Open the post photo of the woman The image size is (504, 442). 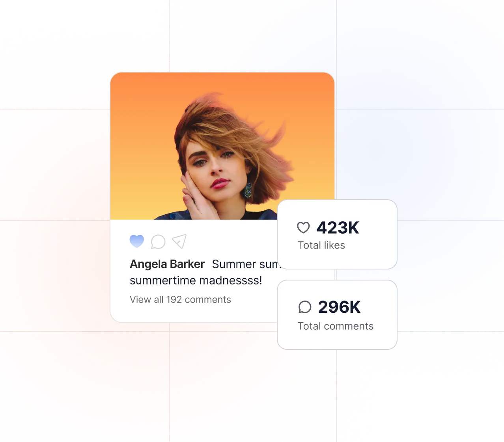222,146
